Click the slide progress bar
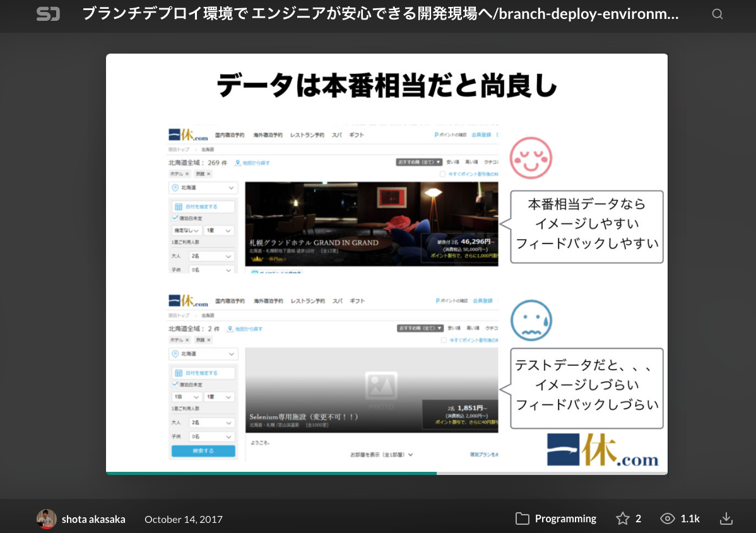Image resolution: width=756 pixels, height=533 pixels. [x=387, y=473]
